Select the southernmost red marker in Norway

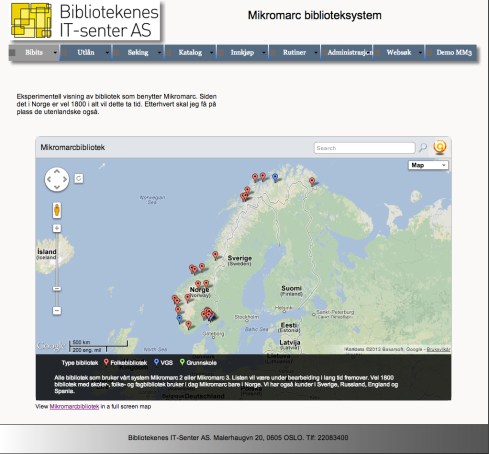[x=189, y=325]
